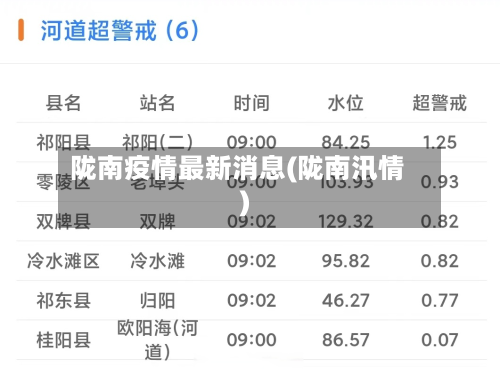This screenshot has height=375, width=500.
Task: Select the 0.82 value in 冷水滩区 row
Action: click(x=439, y=261)
